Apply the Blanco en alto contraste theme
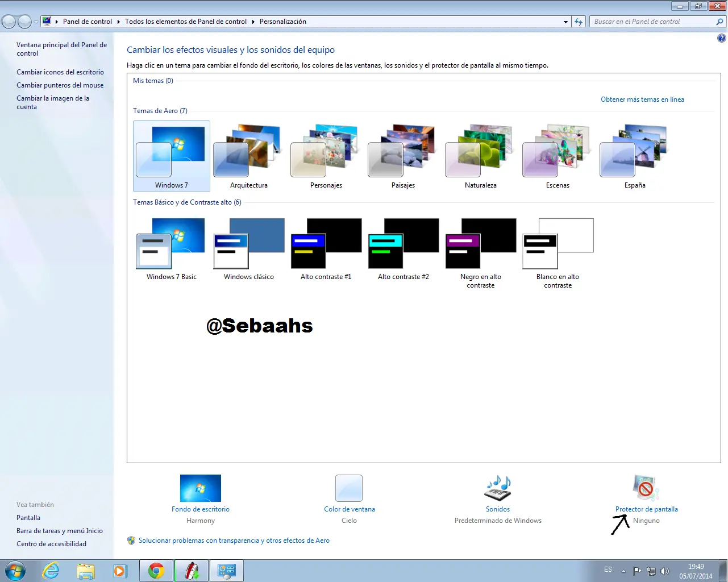Viewport: 728px width, 582px height. [x=558, y=253]
